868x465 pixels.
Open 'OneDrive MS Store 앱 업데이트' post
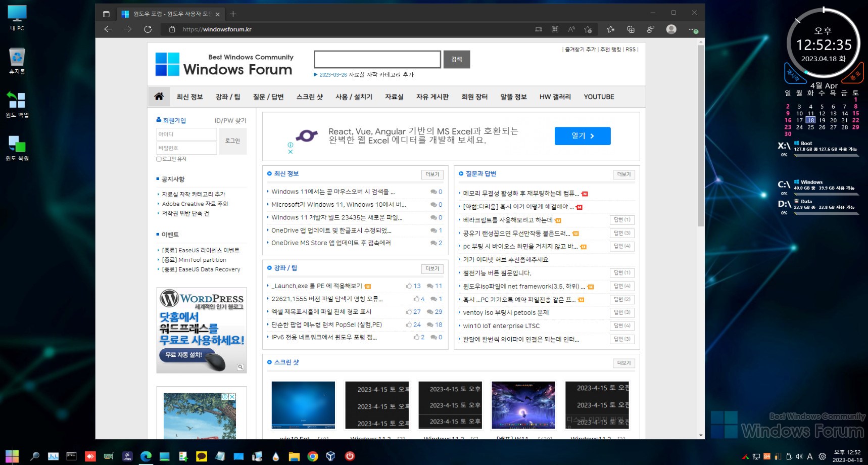pos(331,243)
